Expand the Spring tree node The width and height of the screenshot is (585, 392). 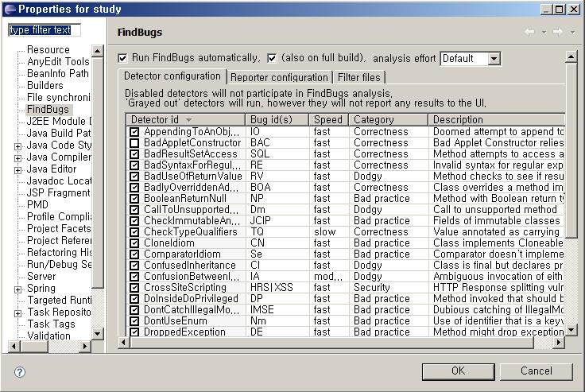[17, 289]
